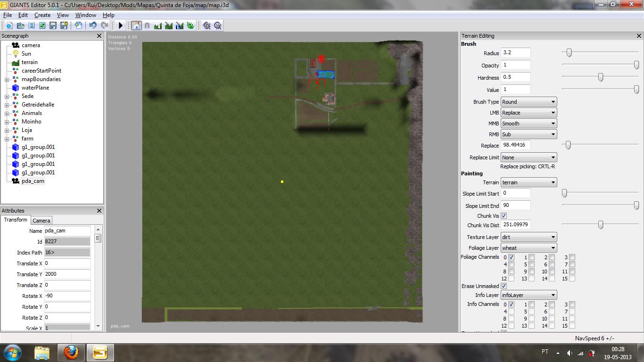Redo the action from the toolbar
This screenshot has height=362, width=644.
(104, 25)
